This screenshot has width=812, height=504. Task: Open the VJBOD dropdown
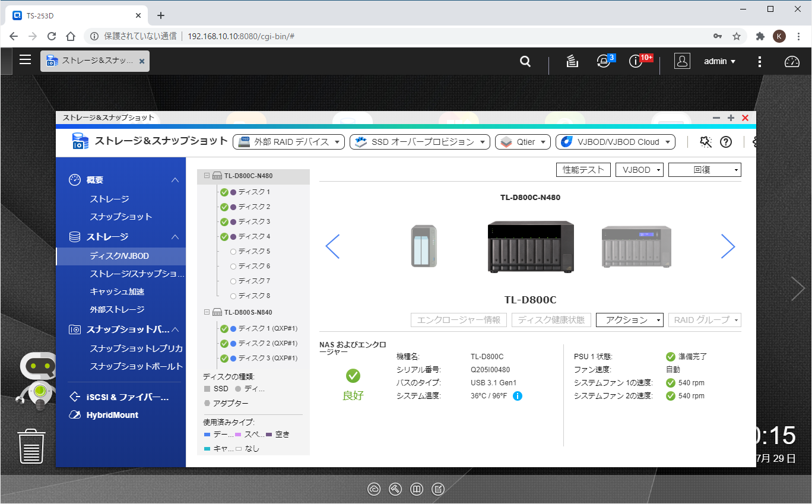(639, 169)
